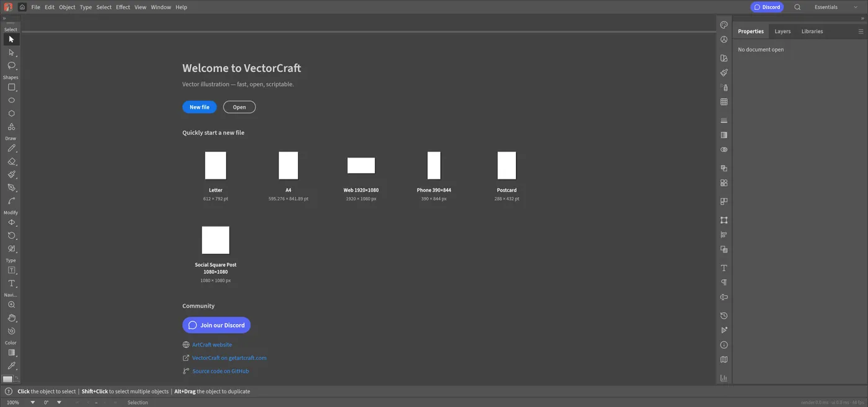
Task: Open the History panel icon
Action: [x=724, y=316]
